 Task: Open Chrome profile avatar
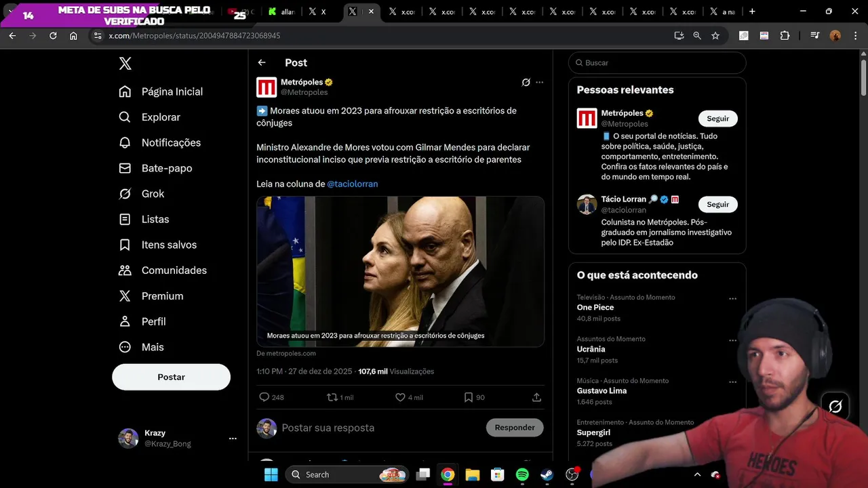point(835,35)
